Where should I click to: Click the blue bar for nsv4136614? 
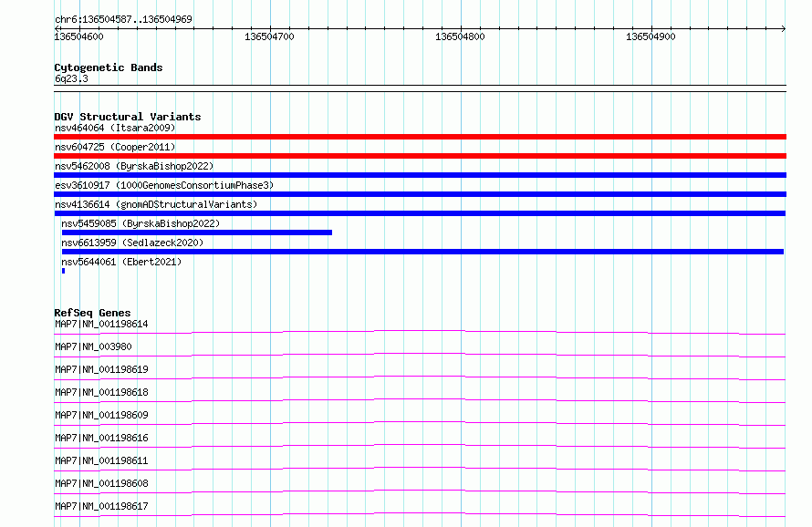[x=420, y=213]
